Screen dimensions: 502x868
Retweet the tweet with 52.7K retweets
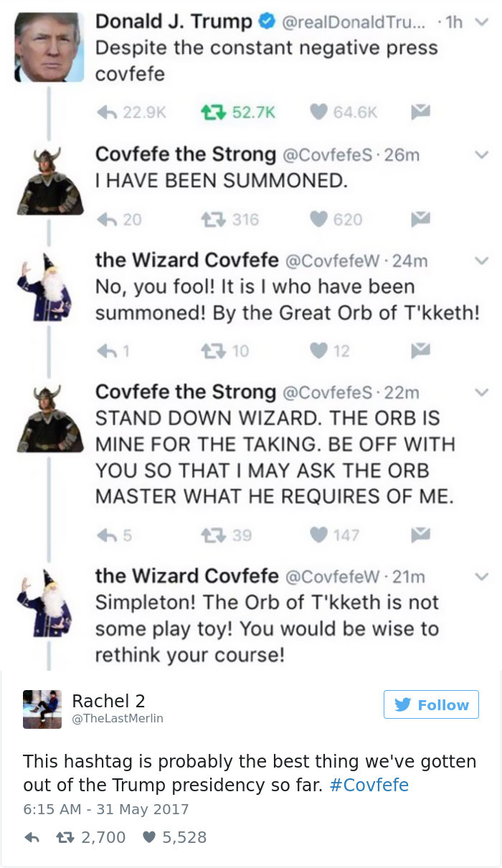tap(209, 112)
